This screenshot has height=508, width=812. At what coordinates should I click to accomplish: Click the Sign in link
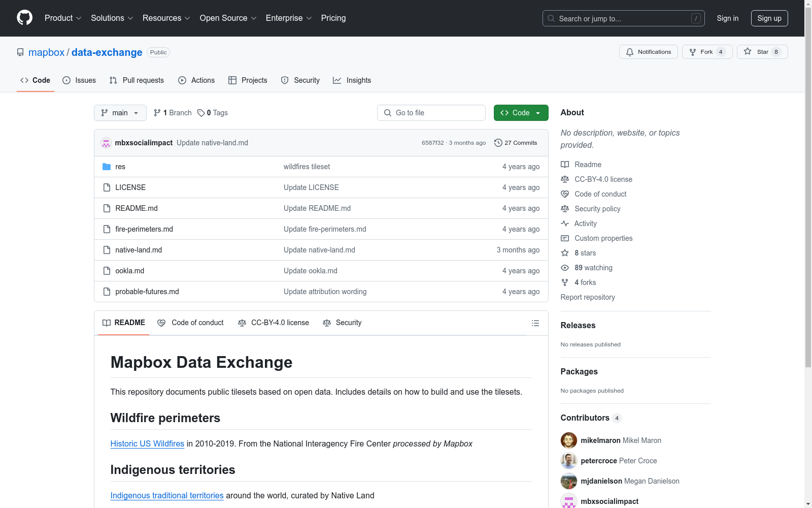click(x=728, y=18)
